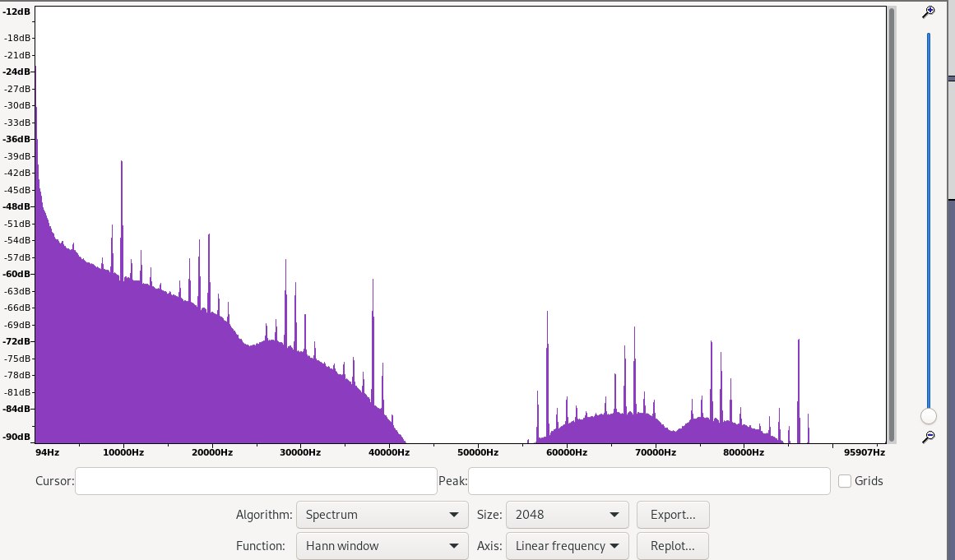This screenshot has width=955, height=560.
Task: Open the Axis dropdown showing Linear frequency
Action: [567, 546]
